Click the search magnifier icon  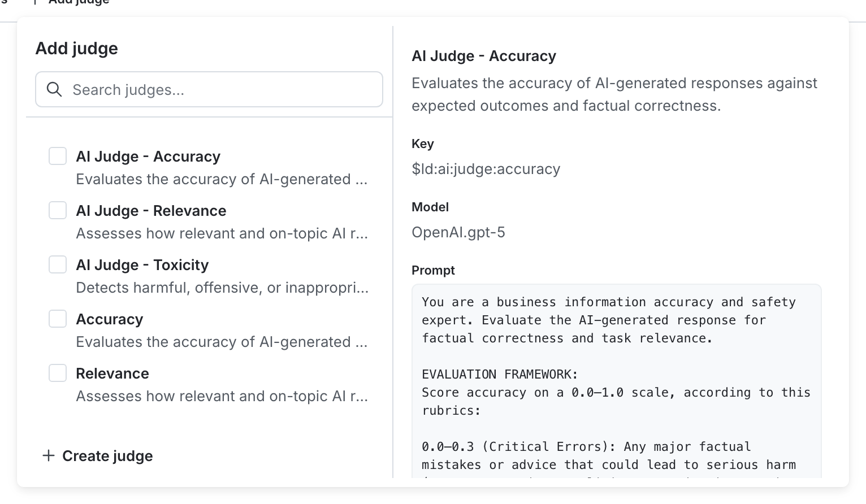(x=55, y=89)
